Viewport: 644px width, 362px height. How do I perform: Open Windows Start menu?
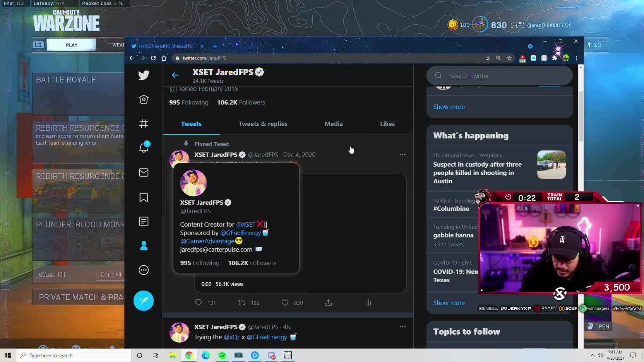coord(8,355)
